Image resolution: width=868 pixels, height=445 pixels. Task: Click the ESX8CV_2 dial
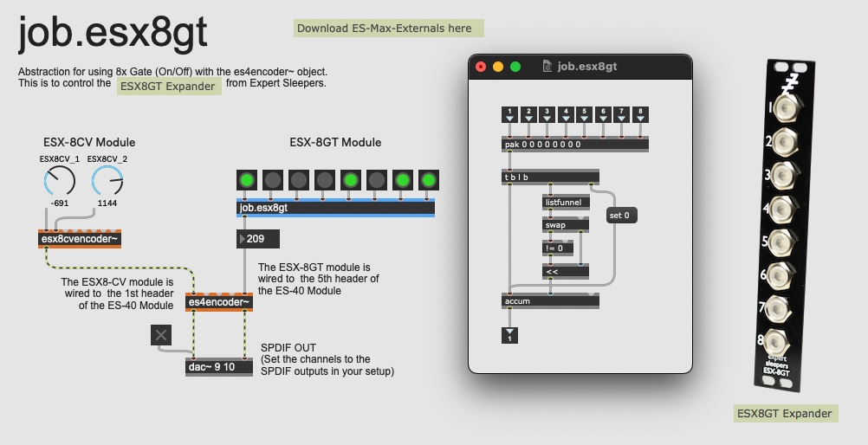[x=107, y=182]
